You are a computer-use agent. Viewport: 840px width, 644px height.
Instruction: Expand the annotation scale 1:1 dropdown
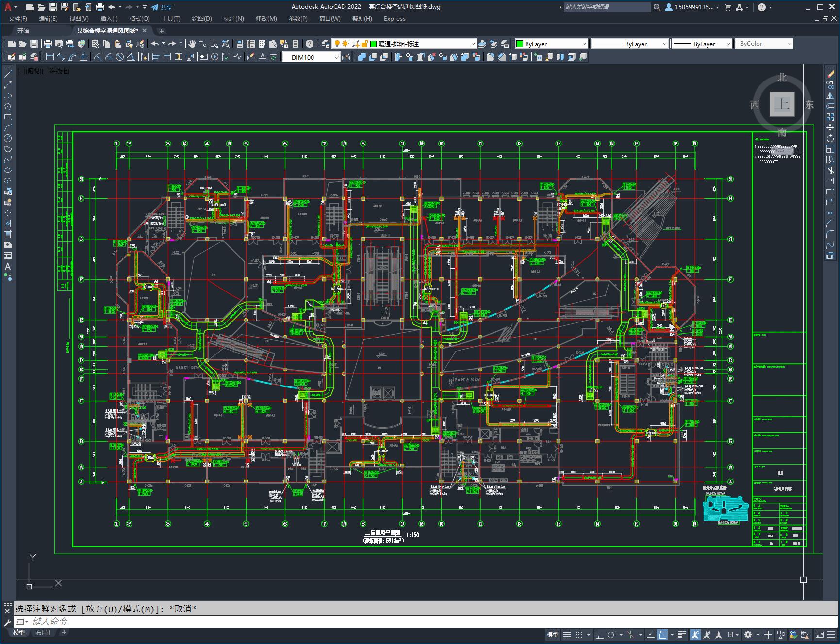[738, 634]
